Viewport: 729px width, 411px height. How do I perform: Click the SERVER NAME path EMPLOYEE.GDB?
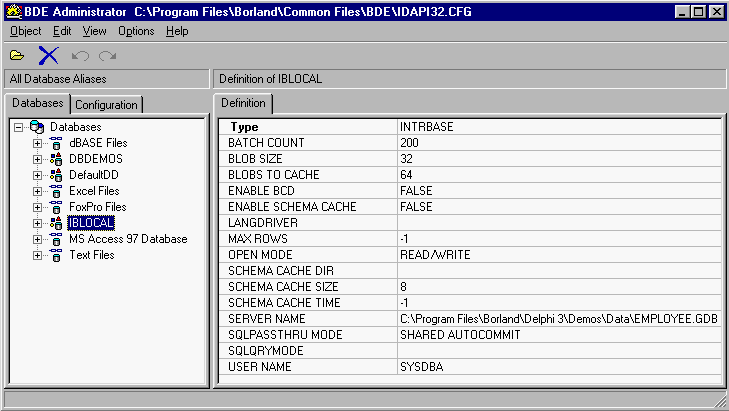tap(559, 319)
